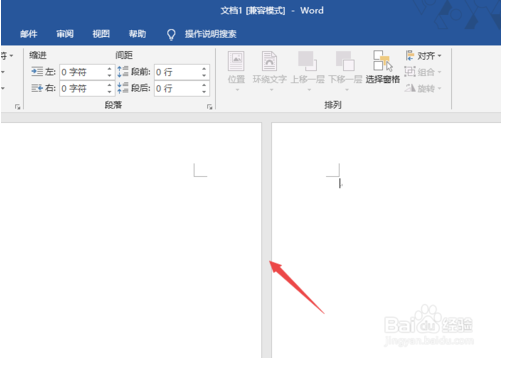Expand the Send Backward (下移一层) dropdown arrow
513x375 pixels.
click(347, 90)
